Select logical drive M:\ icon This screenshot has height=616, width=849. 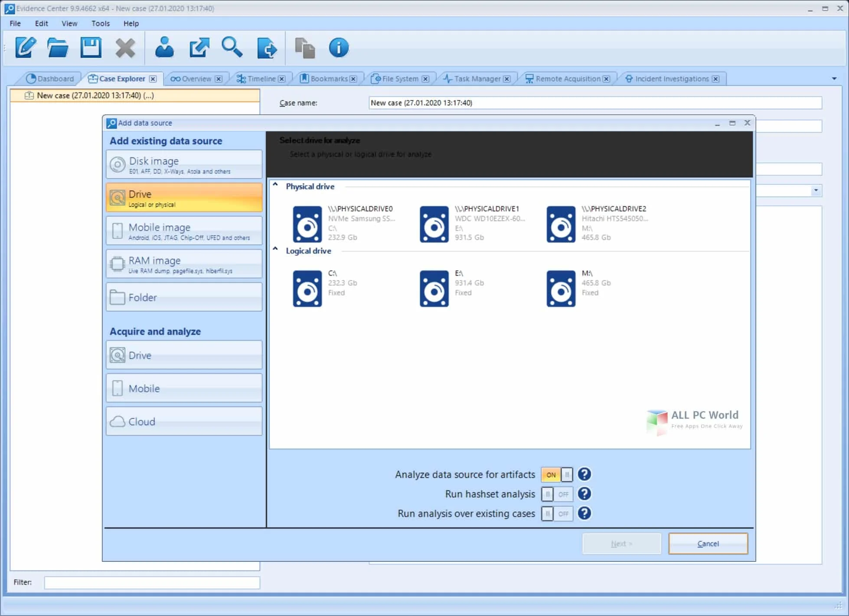[x=561, y=289]
